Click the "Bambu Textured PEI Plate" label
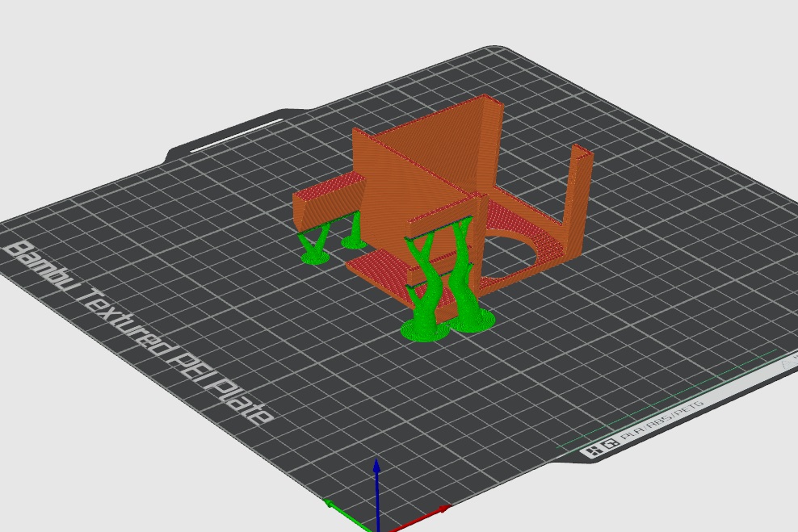Image resolution: width=798 pixels, height=532 pixels. coord(138,333)
